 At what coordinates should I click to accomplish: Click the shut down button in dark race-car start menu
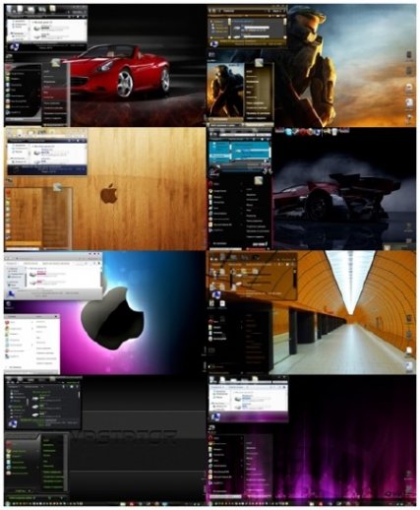click(259, 244)
